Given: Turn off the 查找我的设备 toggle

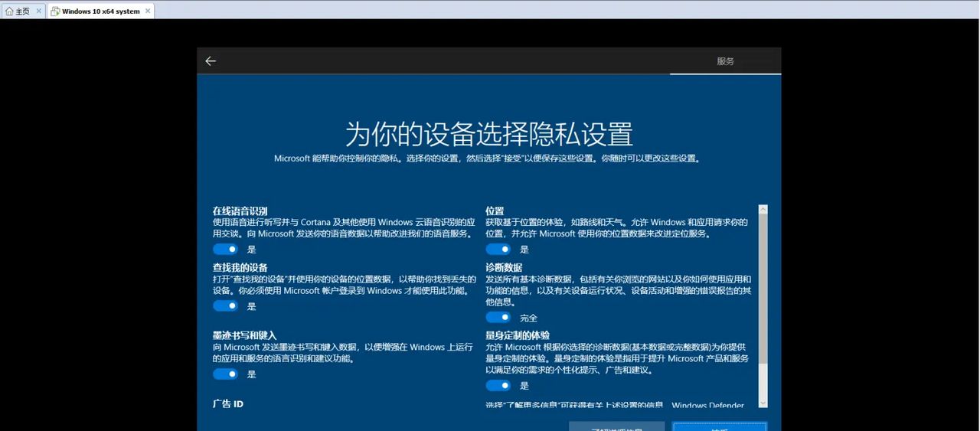Looking at the screenshot, I should [226, 305].
